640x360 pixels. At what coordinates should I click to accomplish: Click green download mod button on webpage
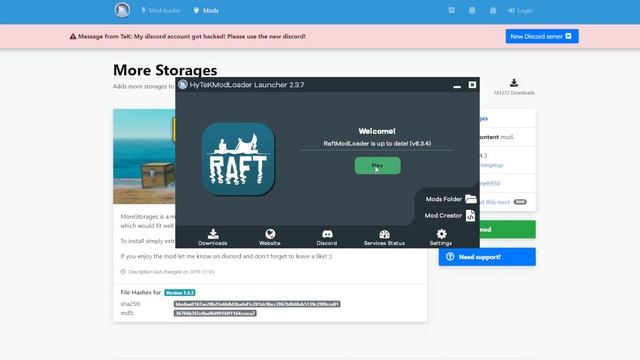507,229
